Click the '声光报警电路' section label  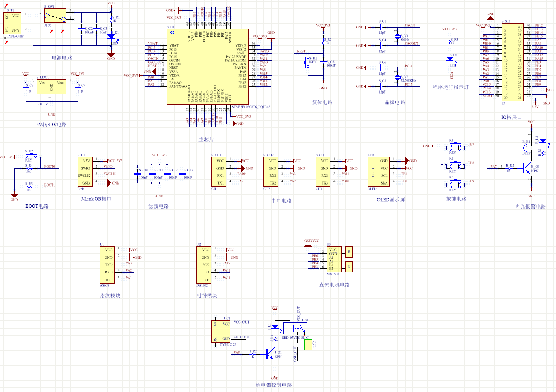(530, 206)
